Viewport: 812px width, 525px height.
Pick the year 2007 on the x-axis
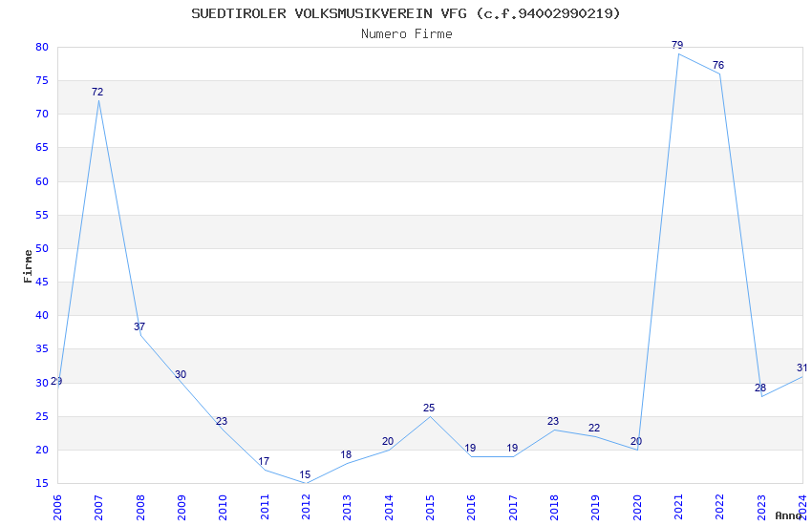[x=98, y=508]
